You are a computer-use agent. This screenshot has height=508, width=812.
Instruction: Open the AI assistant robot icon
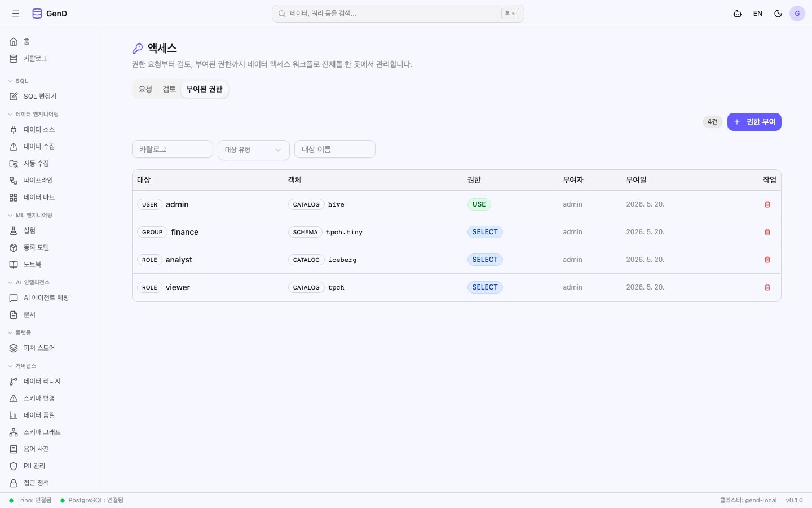pos(738,14)
